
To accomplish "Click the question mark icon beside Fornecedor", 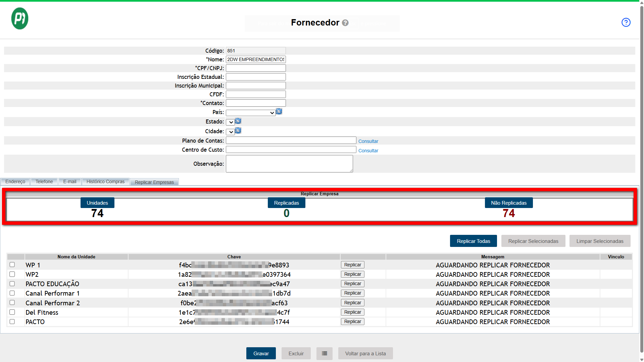I will (345, 23).
